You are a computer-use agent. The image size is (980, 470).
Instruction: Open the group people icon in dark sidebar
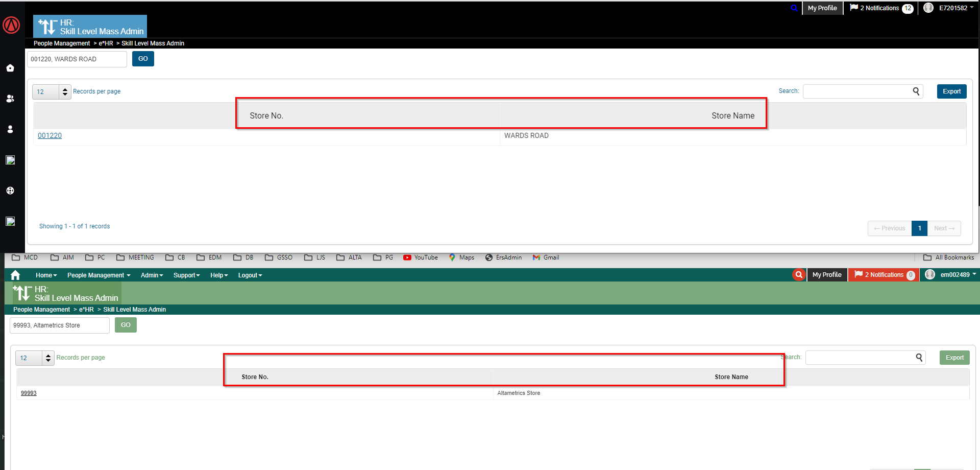point(10,99)
